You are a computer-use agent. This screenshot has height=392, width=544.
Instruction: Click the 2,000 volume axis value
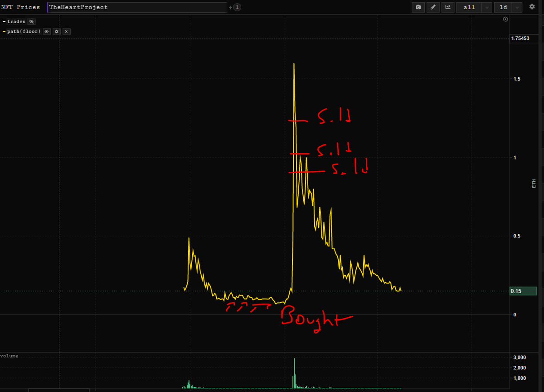pyautogui.click(x=519, y=368)
